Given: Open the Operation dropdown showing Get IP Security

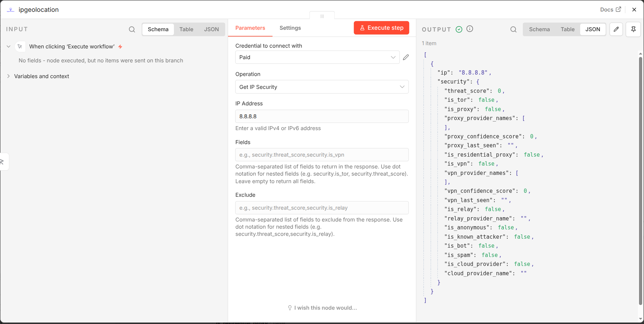Looking at the screenshot, I should 322,87.
